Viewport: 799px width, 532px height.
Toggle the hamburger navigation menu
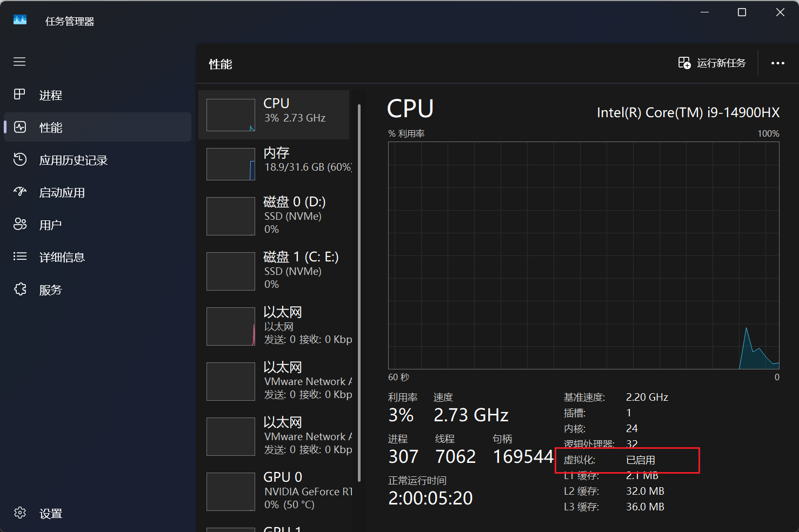pos(19,62)
